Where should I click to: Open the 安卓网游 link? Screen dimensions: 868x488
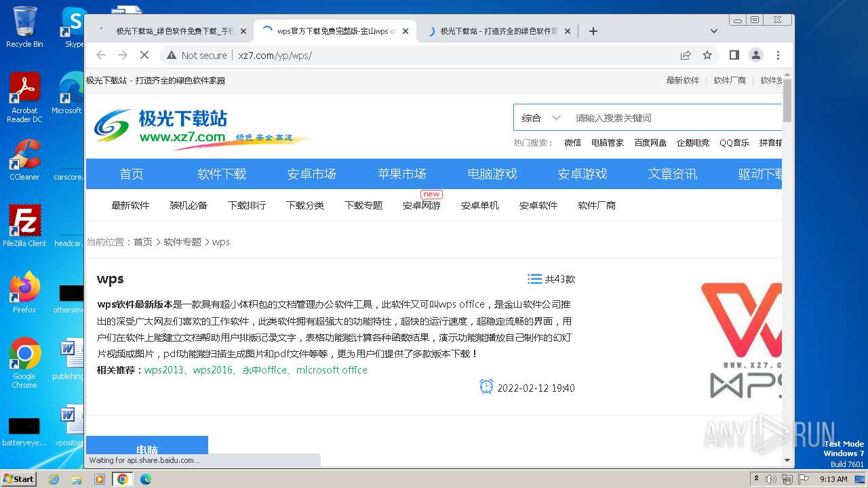[422, 205]
